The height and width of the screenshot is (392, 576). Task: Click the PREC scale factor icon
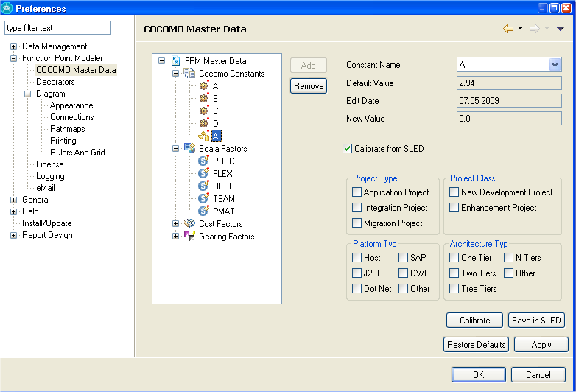[x=203, y=161]
